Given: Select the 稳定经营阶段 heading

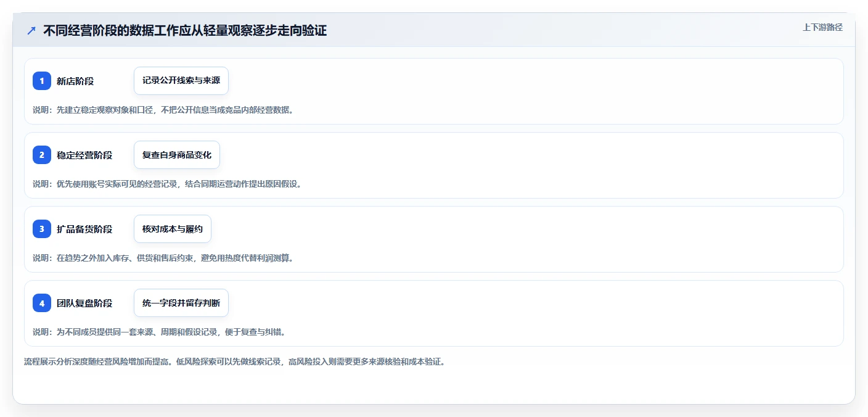Looking at the screenshot, I should pyautogui.click(x=84, y=155).
